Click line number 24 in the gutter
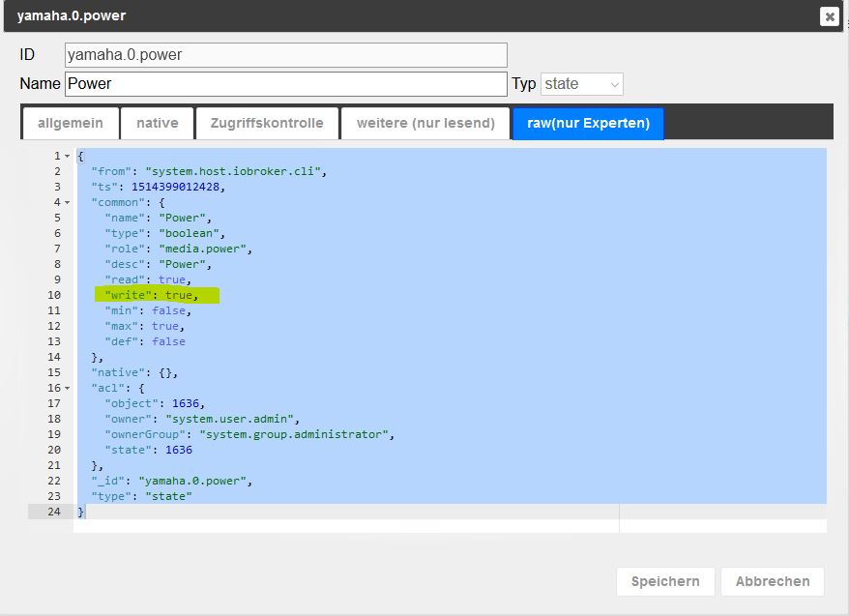 pyautogui.click(x=54, y=512)
